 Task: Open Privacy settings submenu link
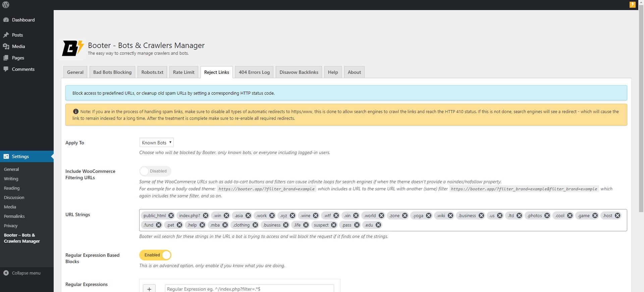(x=11, y=226)
